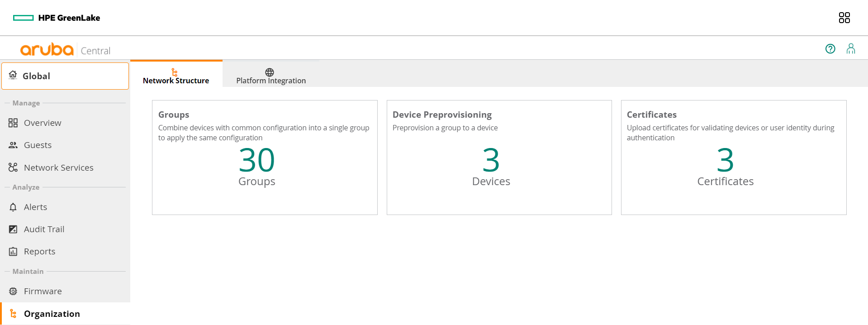Select Organization in the sidebar
868x325 pixels.
[x=65, y=314]
